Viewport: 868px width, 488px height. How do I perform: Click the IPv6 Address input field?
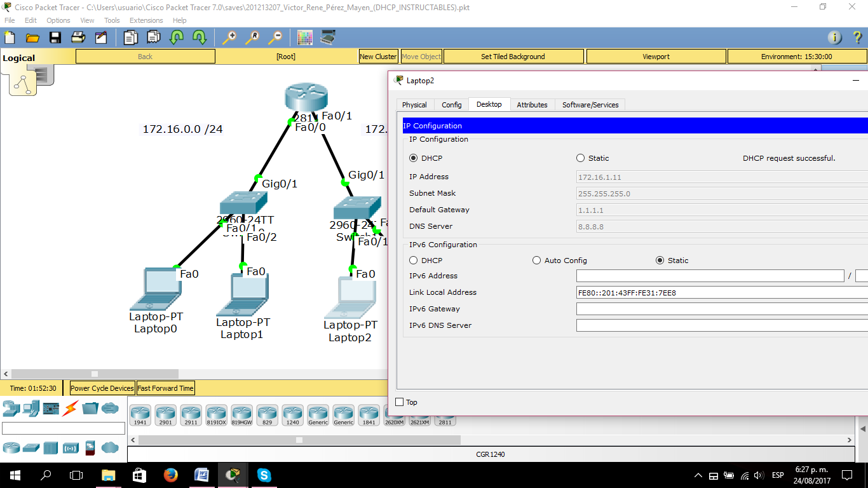pyautogui.click(x=710, y=276)
